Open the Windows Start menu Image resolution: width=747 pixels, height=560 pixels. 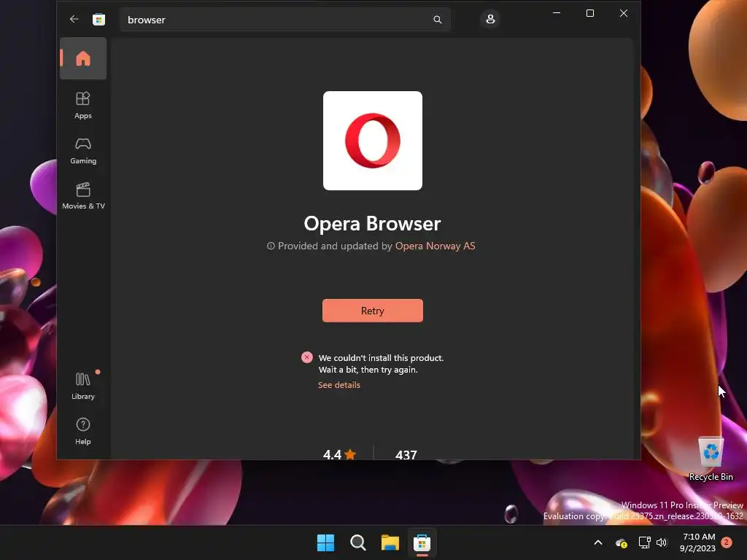point(326,542)
